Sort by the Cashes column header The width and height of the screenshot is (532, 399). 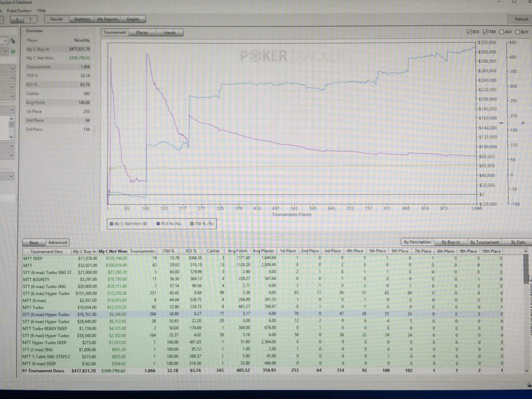point(214,251)
